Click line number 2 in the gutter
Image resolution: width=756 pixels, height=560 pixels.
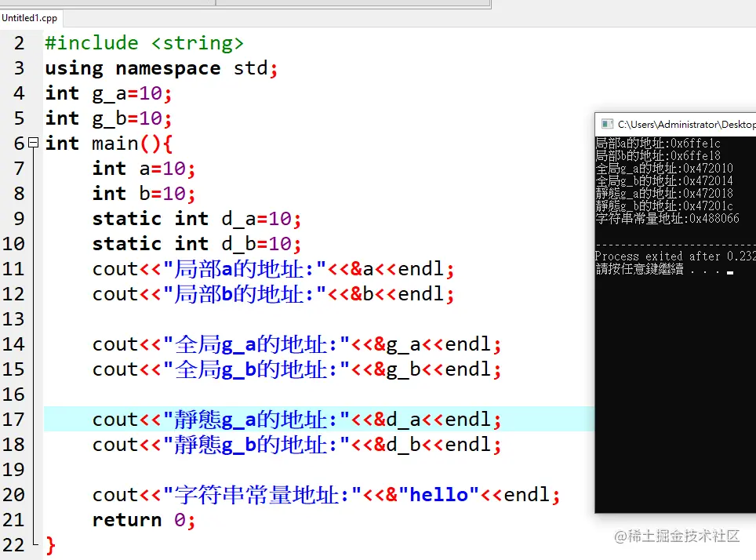[20, 43]
